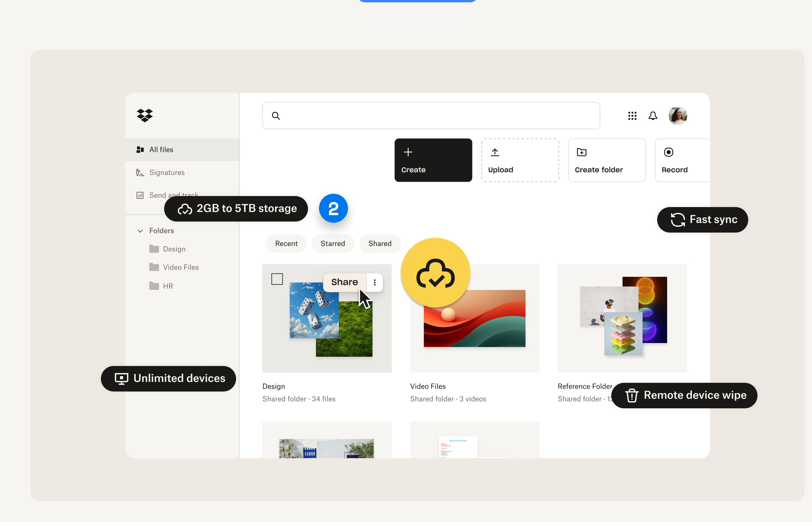This screenshot has height=522, width=812.
Task: Click the Dropbox logo icon
Action: [x=145, y=115]
